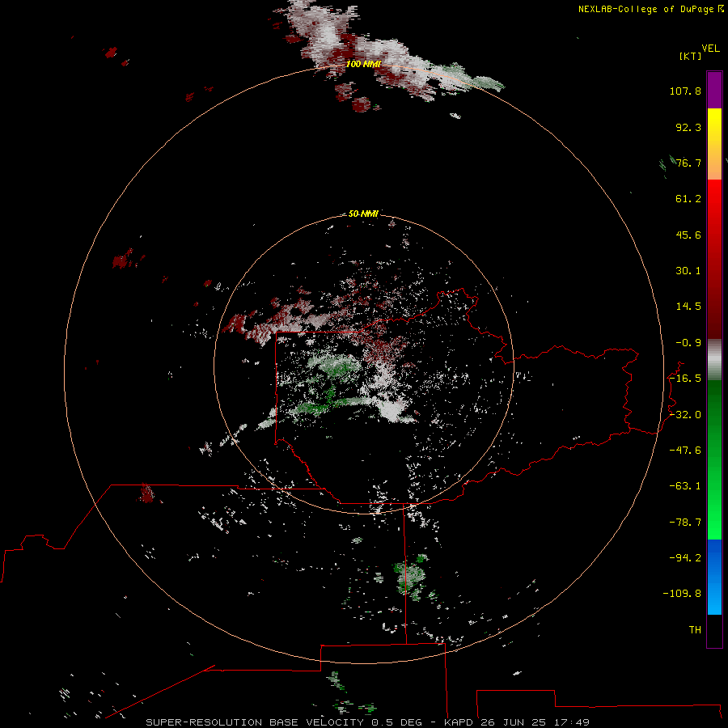
Task: Click the 45.6 velocity scale value
Action: coord(688,235)
